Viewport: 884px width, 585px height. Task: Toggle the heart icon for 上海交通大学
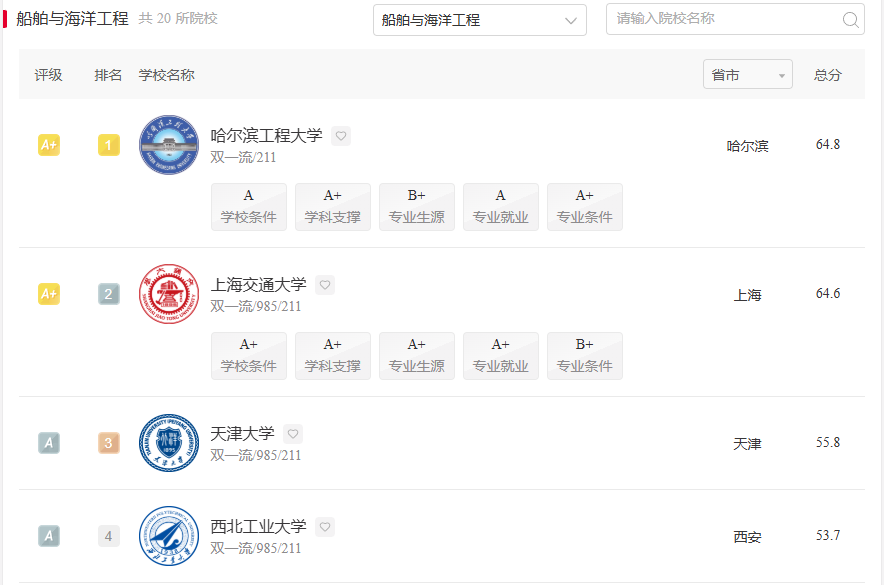click(324, 284)
